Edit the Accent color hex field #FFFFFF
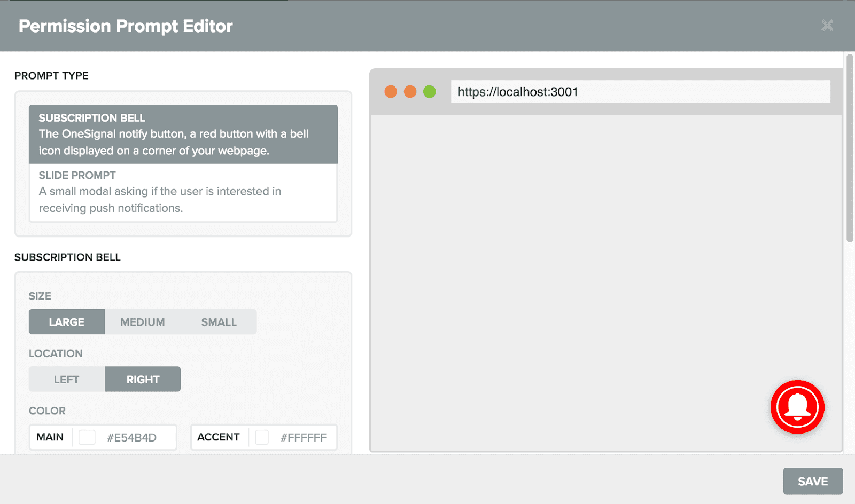The width and height of the screenshot is (855, 504). pyautogui.click(x=304, y=437)
